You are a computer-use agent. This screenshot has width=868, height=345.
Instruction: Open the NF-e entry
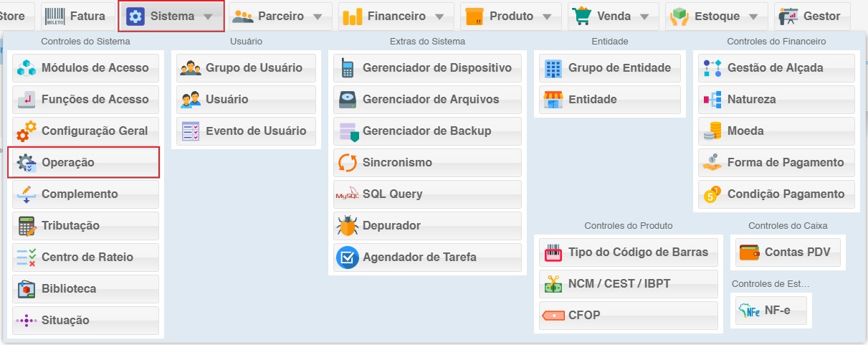768,311
